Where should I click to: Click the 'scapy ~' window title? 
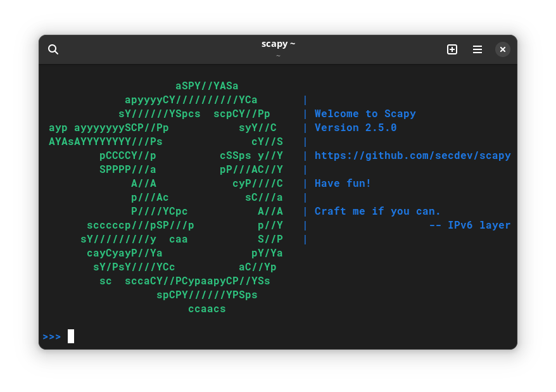[x=278, y=44]
